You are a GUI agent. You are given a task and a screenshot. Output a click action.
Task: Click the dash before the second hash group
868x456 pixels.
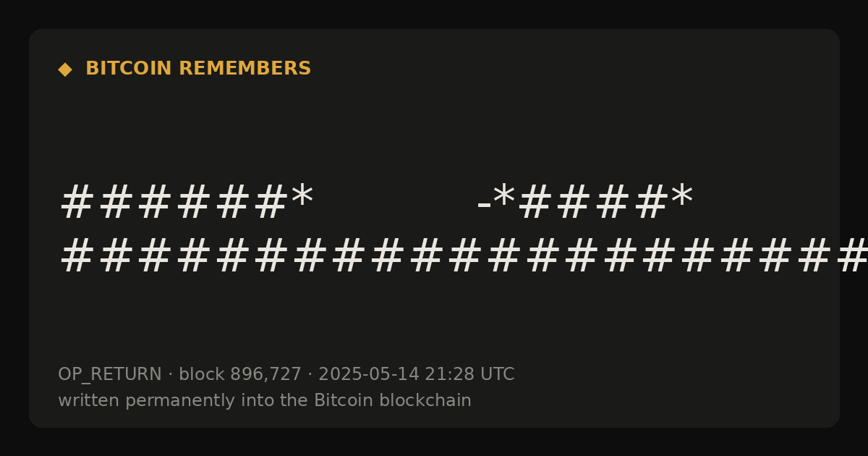(484, 207)
